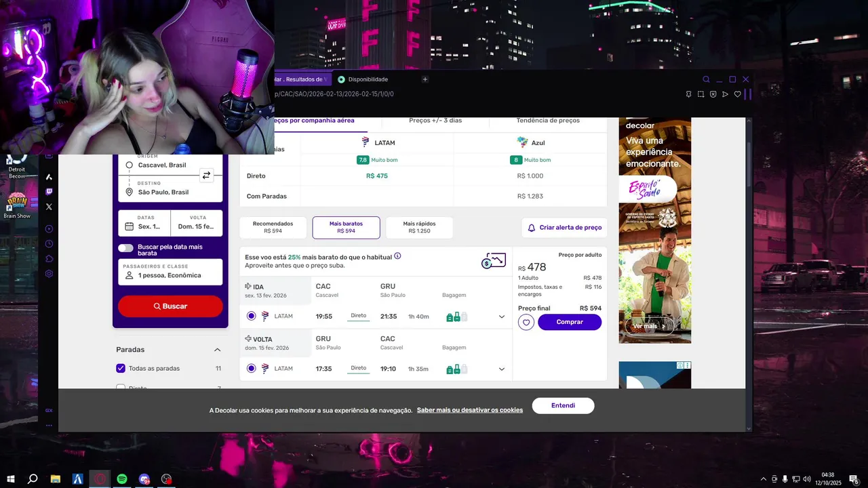The width and height of the screenshot is (868, 488).
Task: Open the Windows notification center
Action: (x=854, y=479)
